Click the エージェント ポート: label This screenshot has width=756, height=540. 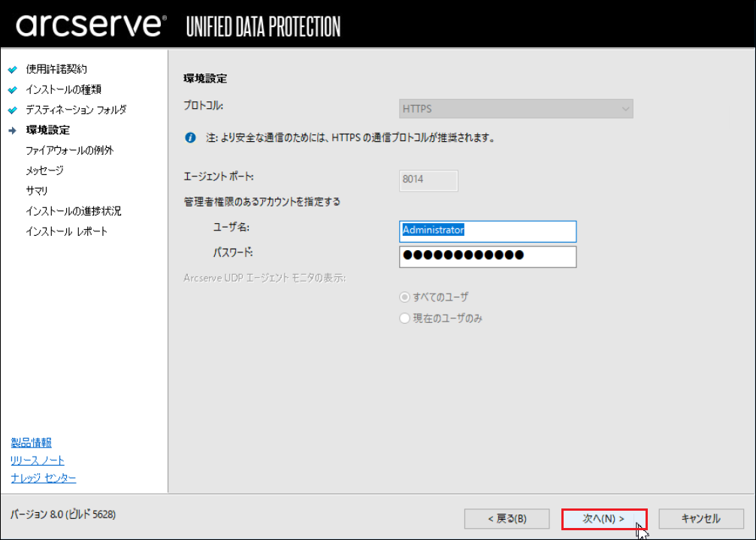(x=219, y=176)
